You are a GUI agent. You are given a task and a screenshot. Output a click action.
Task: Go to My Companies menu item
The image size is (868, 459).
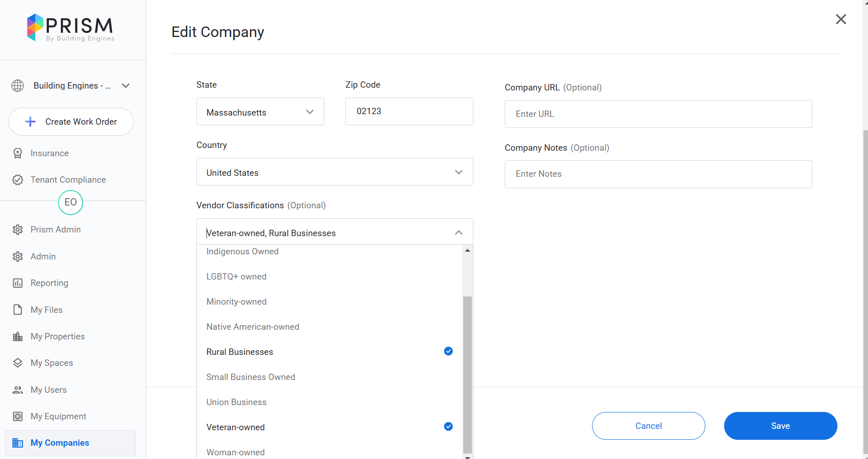[60, 443]
